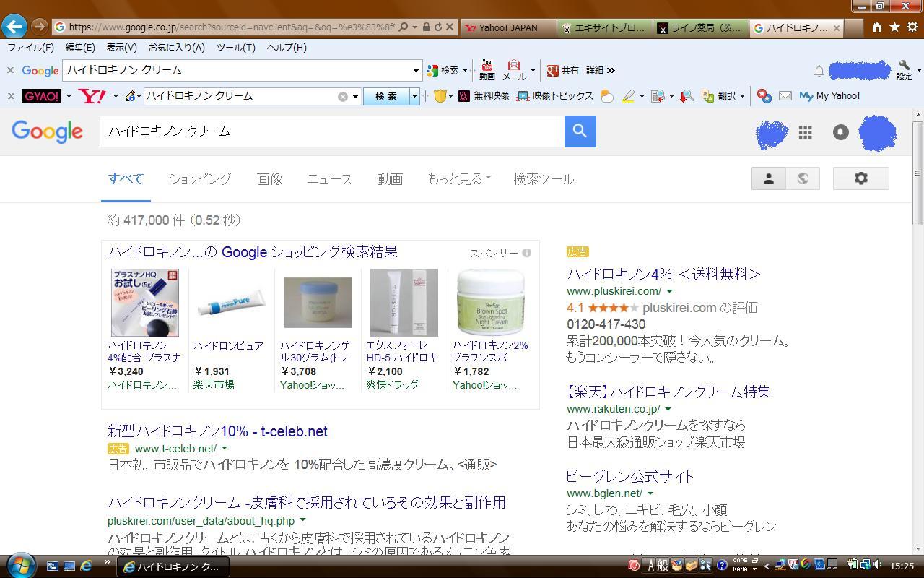Open もっと見る dropdown on results page

point(458,178)
